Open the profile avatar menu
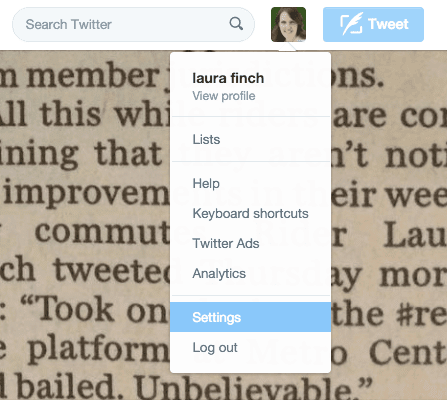 (x=288, y=24)
